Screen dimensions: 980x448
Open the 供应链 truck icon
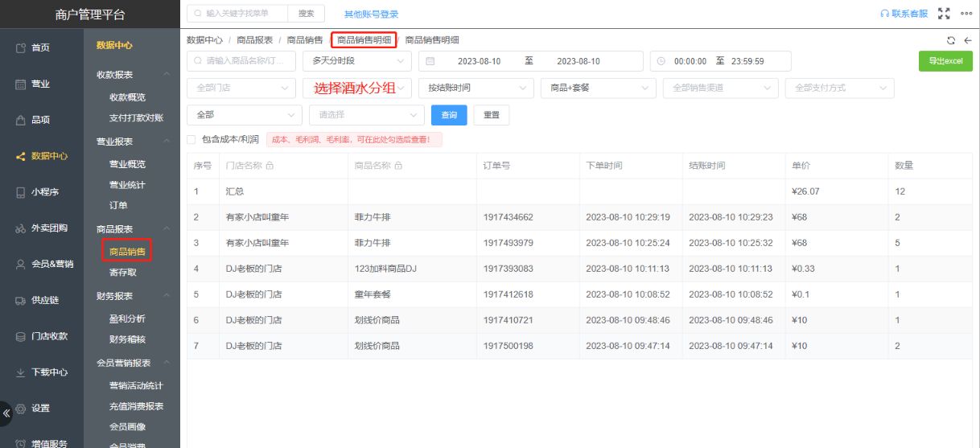tap(21, 301)
